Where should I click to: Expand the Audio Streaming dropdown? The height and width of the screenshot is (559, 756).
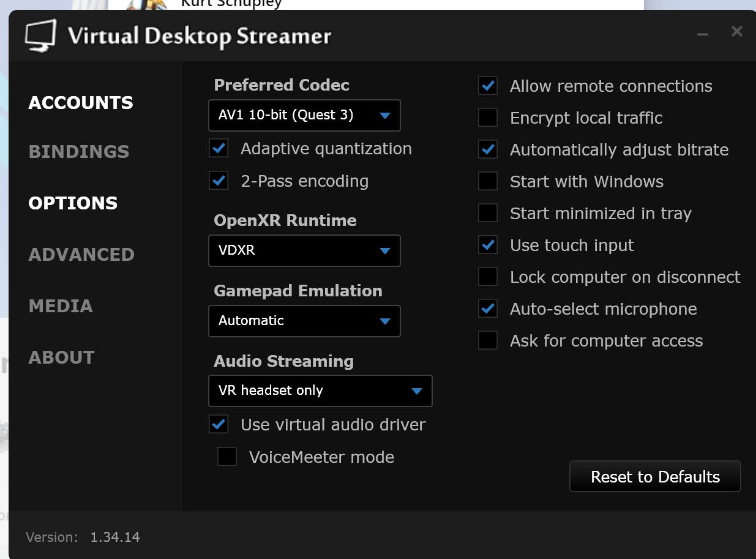click(x=320, y=391)
